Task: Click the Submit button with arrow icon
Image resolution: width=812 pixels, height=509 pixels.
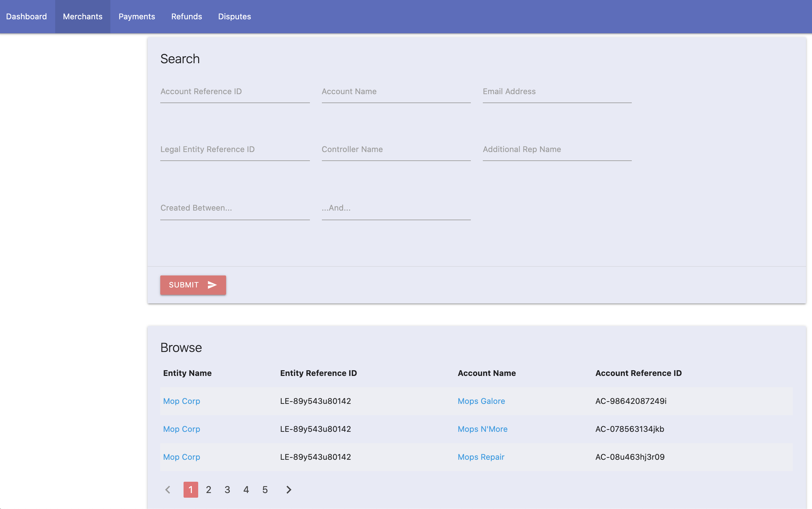Action: pos(193,285)
